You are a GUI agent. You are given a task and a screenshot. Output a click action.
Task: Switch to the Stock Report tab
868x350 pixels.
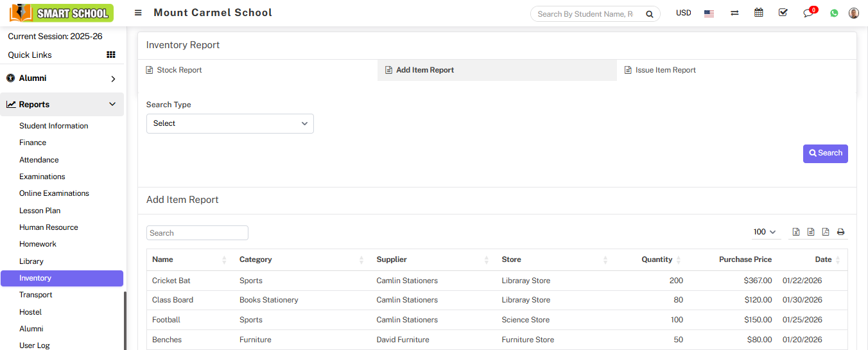[x=179, y=70]
